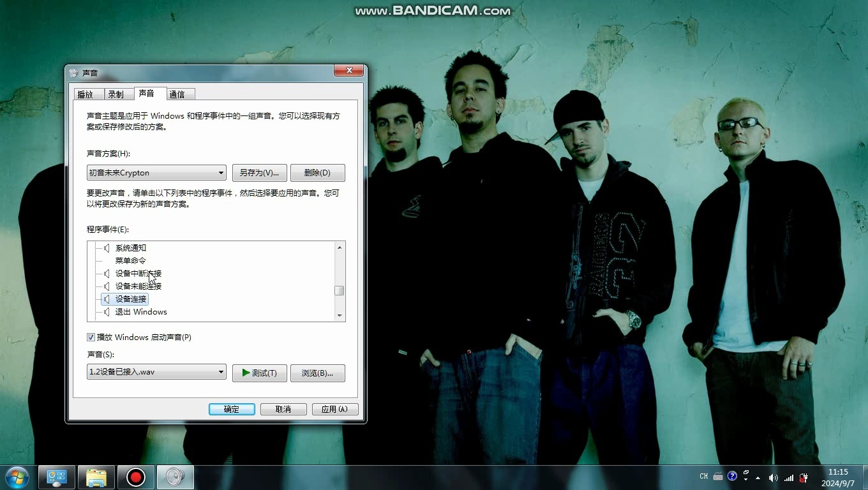Click the network signal bars tray icon
The height and width of the screenshot is (490, 868).
789,477
